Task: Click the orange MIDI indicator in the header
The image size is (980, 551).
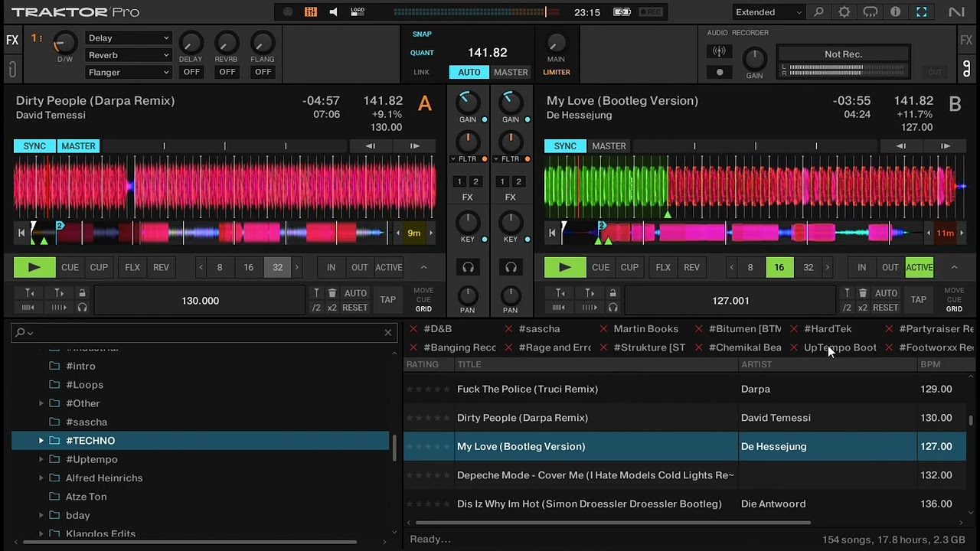Action: click(x=310, y=12)
